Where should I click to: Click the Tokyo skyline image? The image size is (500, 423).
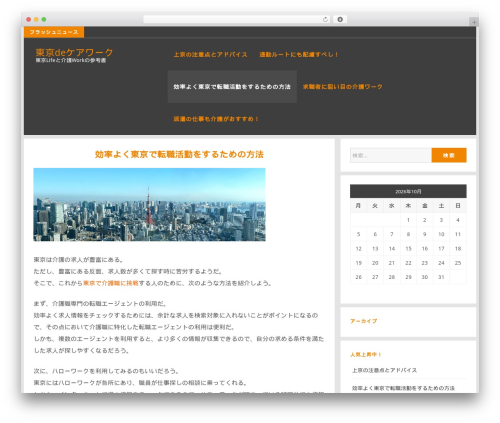[149, 204]
